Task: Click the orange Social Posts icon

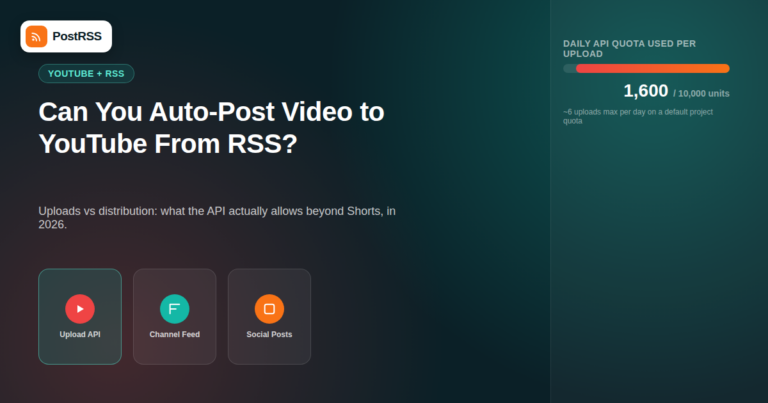Action: pos(269,309)
